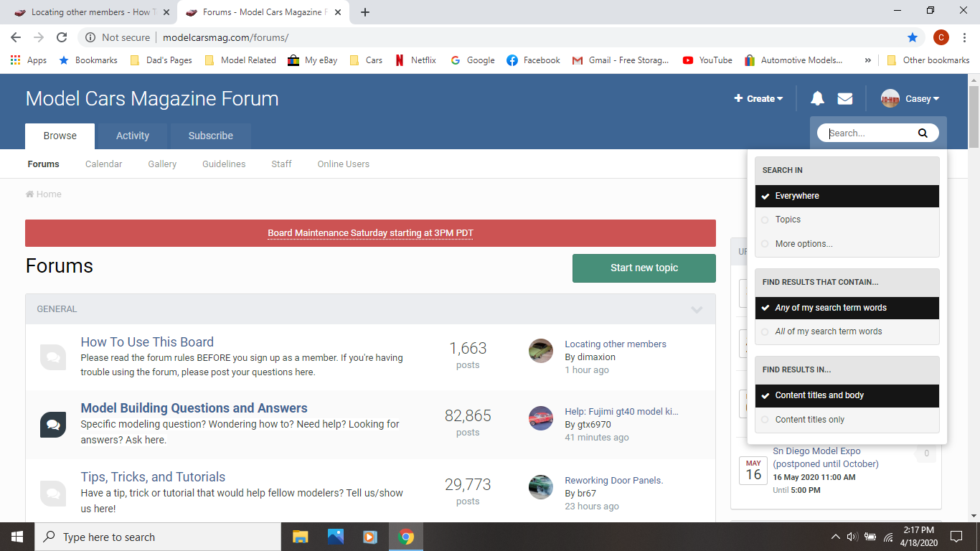Viewport: 980px width, 551px height.
Task: Click the How To Use This Board forum icon
Action: coord(53,357)
